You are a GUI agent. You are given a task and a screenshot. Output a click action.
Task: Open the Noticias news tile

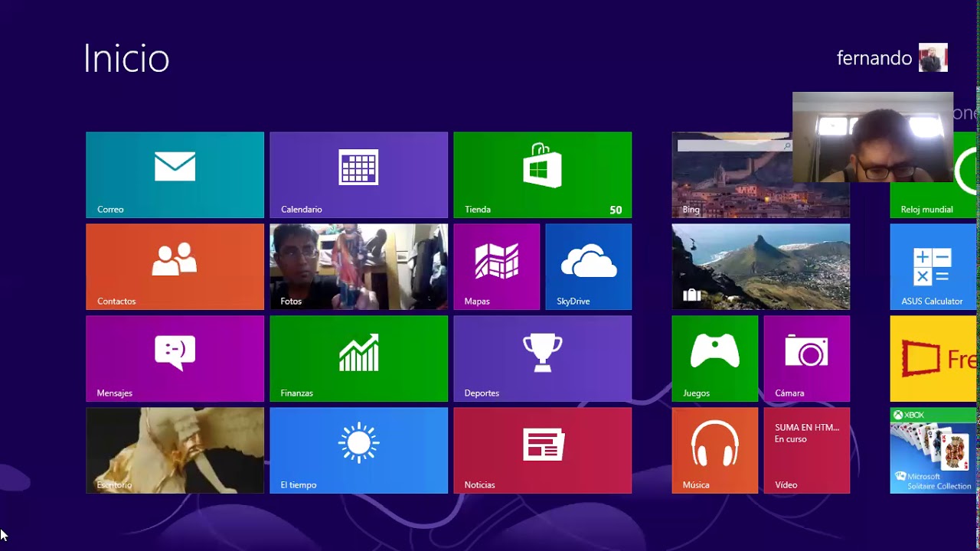point(542,450)
